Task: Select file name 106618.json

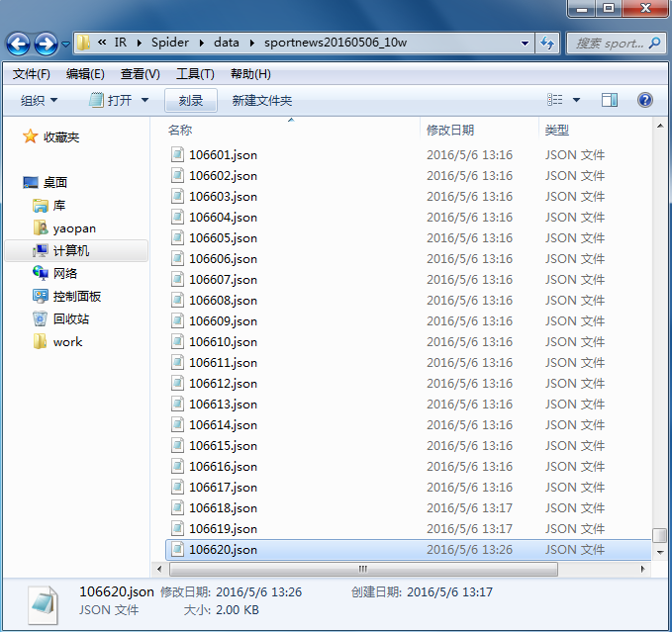Action: tap(224, 507)
